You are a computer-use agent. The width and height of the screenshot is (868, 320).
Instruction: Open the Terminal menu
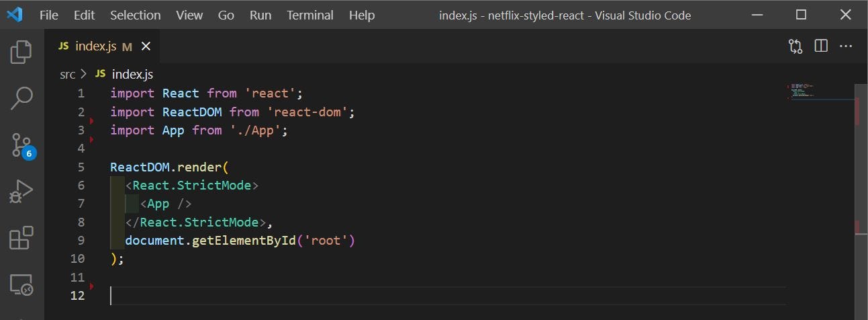310,15
